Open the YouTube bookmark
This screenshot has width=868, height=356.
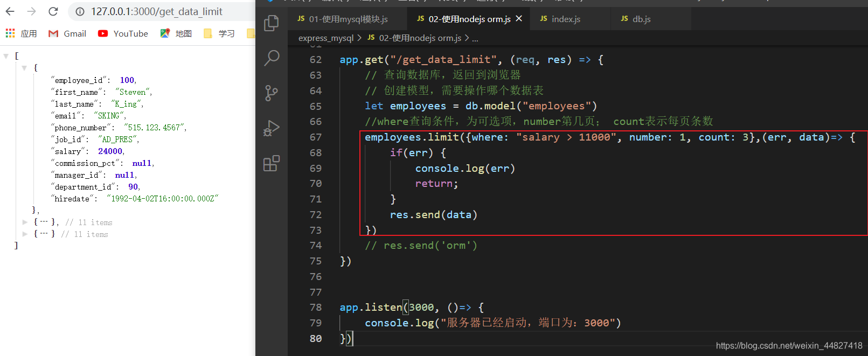[123, 33]
